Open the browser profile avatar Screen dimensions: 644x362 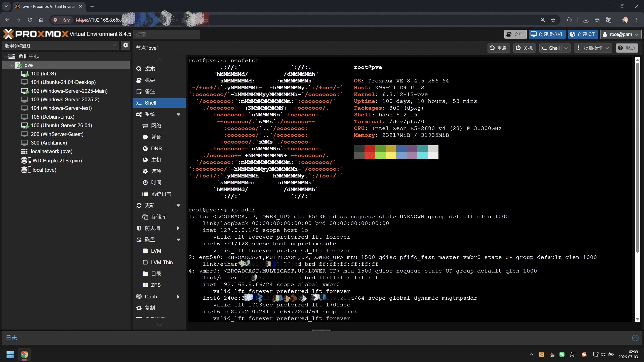click(625, 20)
